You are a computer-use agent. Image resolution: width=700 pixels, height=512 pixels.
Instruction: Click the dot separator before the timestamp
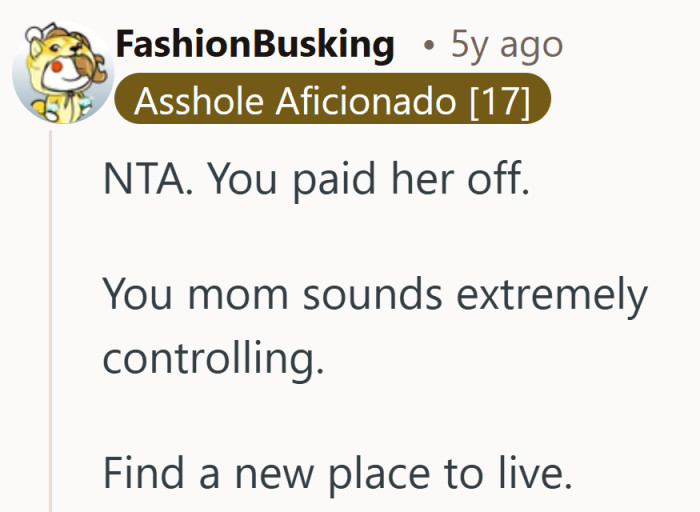coord(429,45)
